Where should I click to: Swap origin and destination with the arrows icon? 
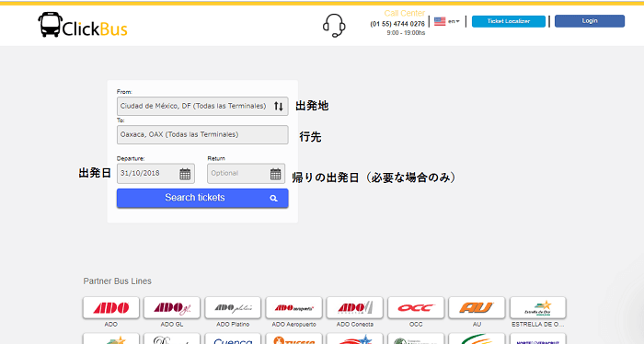click(279, 107)
